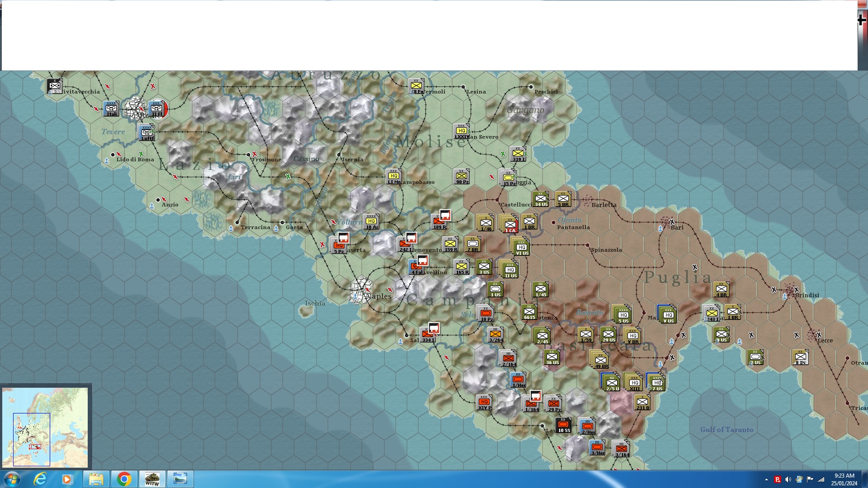Select the 1 US armored division counter
Viewport: 868px width, 488px height.
pyautogui.click(x=495, y=289)
